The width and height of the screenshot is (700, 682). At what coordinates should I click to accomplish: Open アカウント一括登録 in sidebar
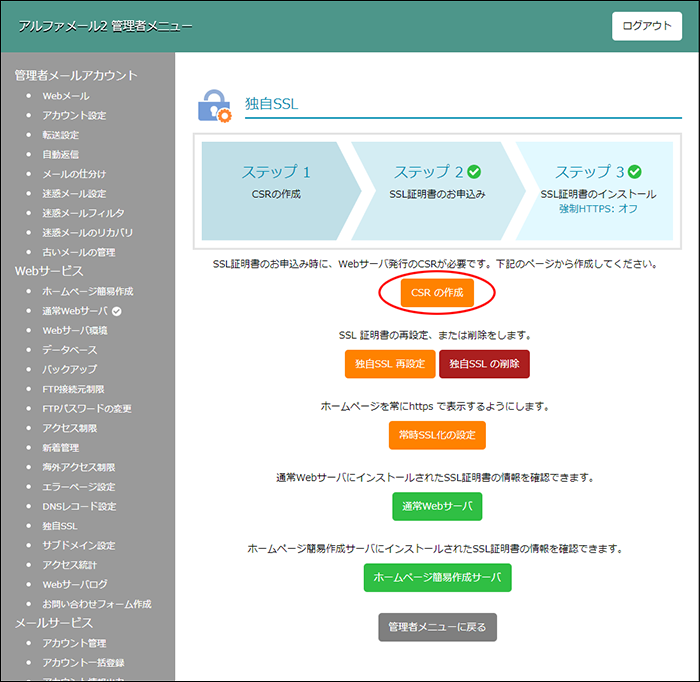pyautogui.click(x=83, y=663)
